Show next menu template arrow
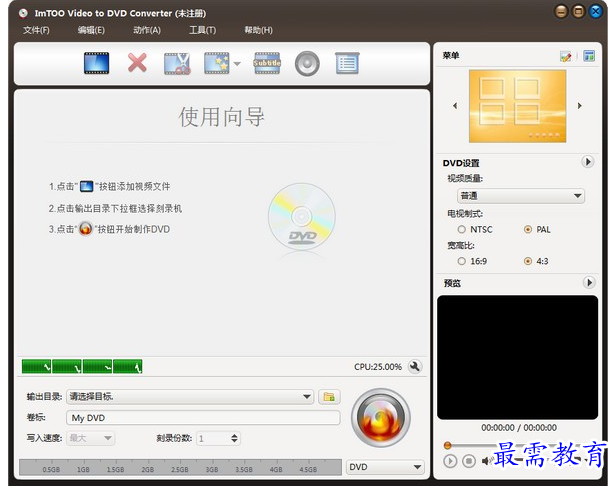This screenshot has height=486, width=615. click(x=580, y=106)
